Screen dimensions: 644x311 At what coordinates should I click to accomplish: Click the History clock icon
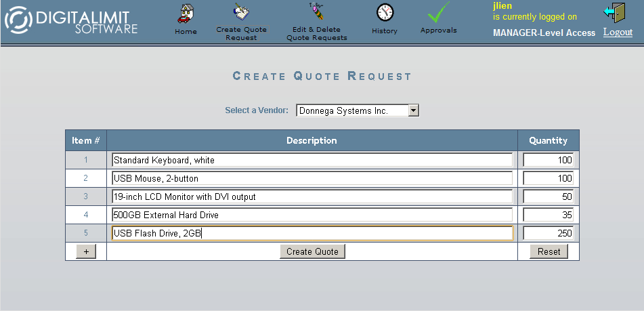coord(385,12)
